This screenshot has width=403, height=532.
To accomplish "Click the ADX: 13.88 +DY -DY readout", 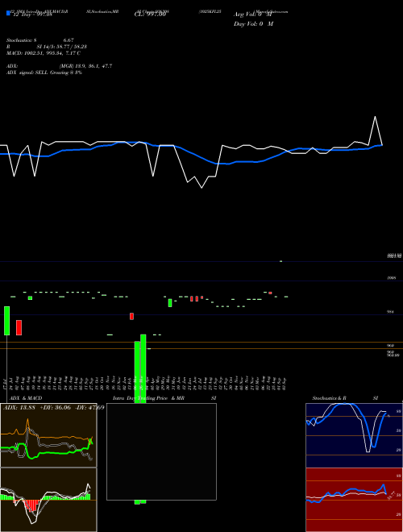I will (53, 407).
